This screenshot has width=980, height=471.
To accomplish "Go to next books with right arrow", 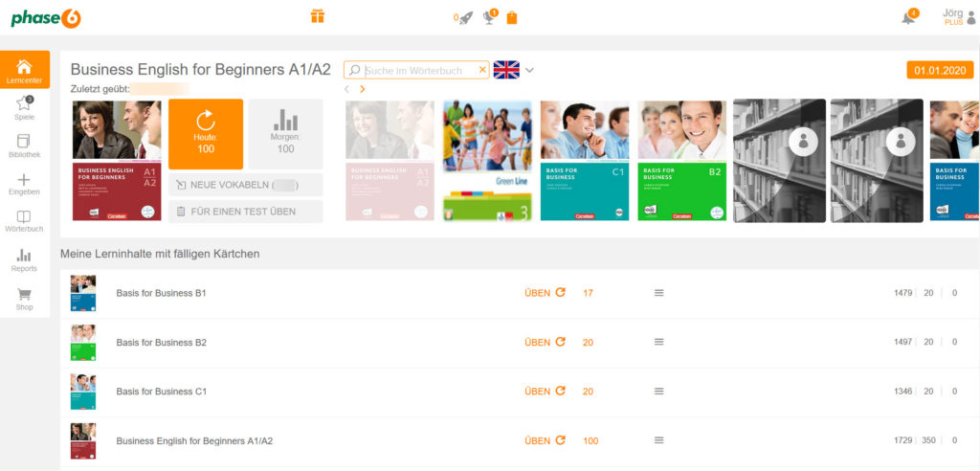I will point(363,89).
